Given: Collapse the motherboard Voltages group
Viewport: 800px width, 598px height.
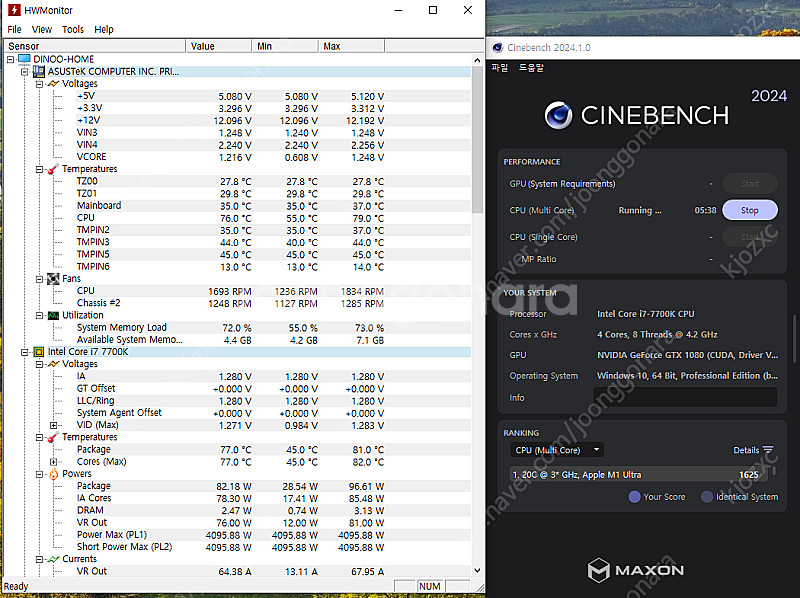Looking at the screenshot, I should point(39,84).
